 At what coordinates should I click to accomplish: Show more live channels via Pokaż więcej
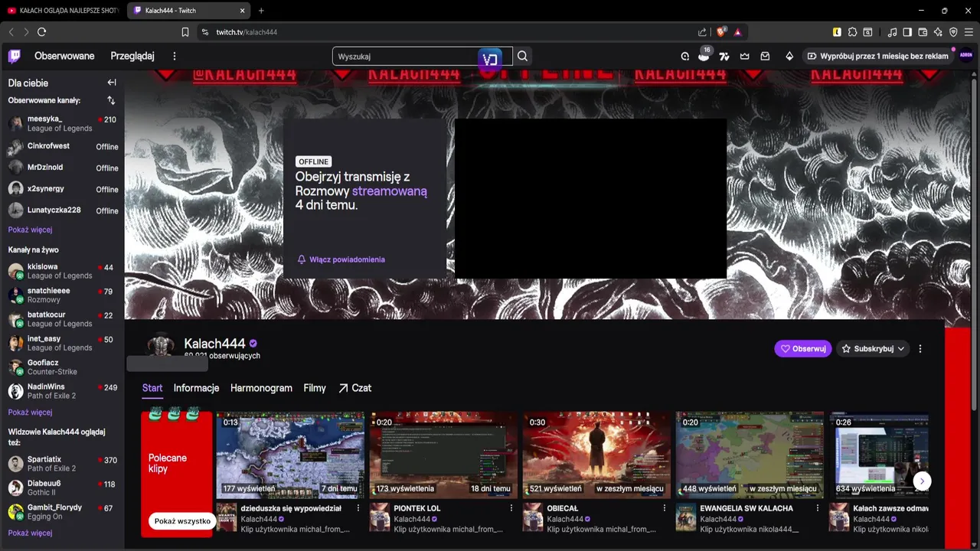31,412
